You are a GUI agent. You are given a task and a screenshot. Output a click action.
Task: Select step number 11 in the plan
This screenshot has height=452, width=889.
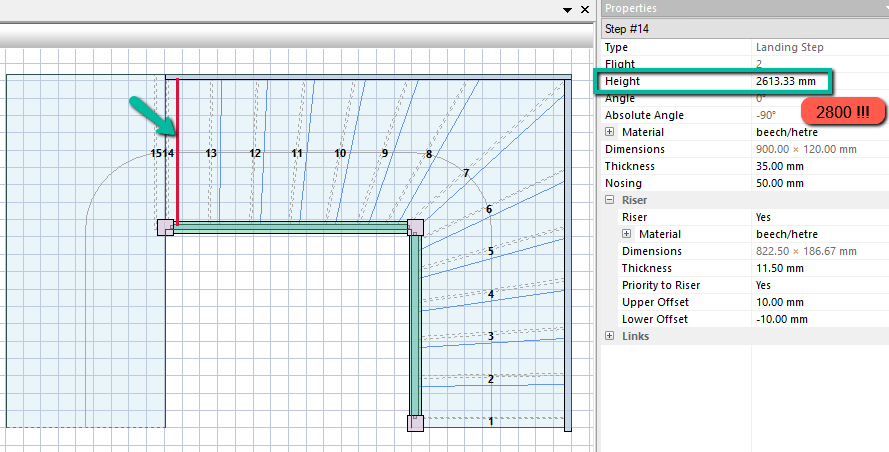click(x=297, y=153)
